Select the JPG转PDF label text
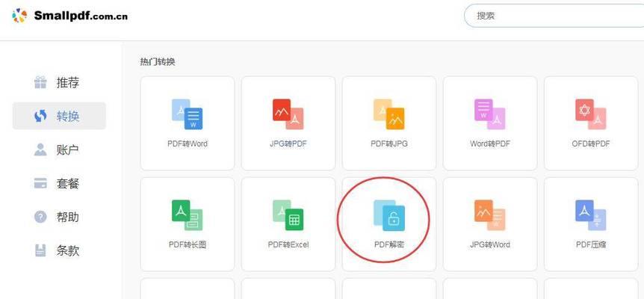 [288, 144]
